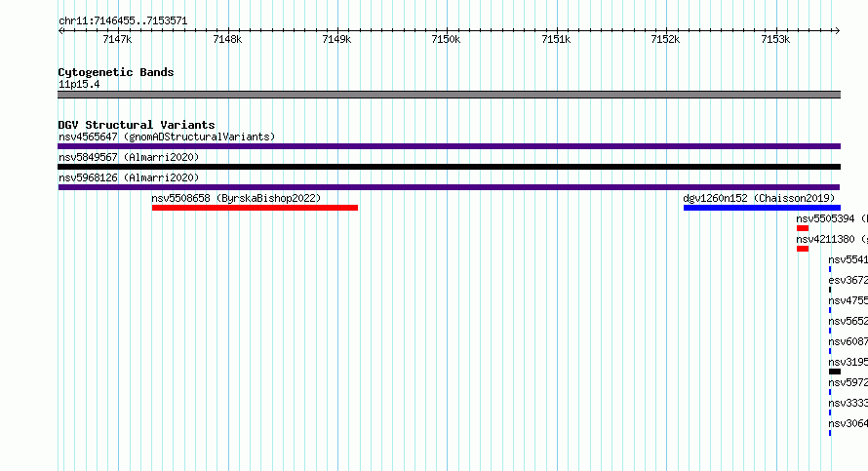Select the Cytogenetic Bands track title

click(116, 72)
